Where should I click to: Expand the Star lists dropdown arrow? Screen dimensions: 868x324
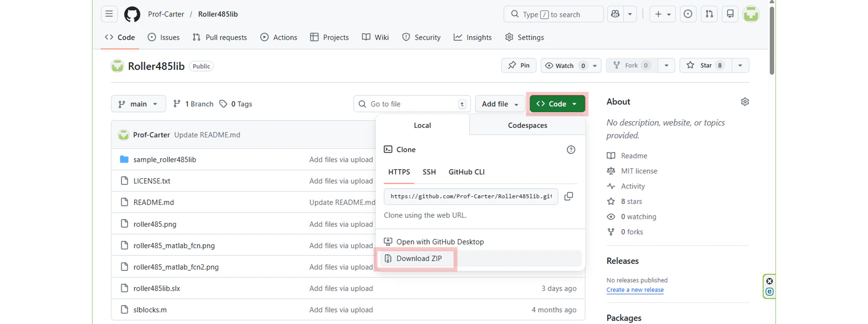tap(740, 65)
